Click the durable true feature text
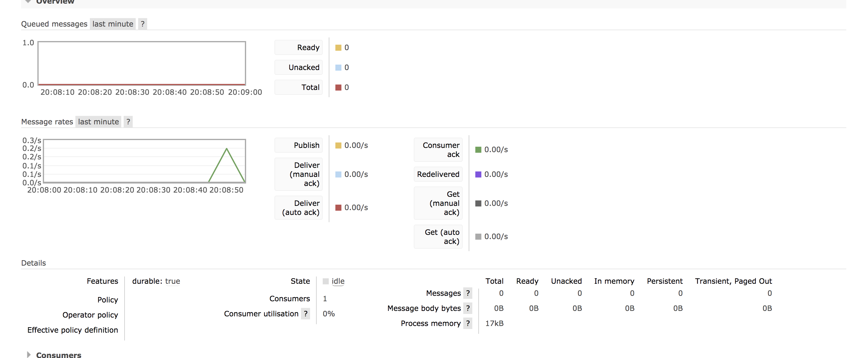The width and height of the screenshot is (868, 358). click(x=173, y=281)
